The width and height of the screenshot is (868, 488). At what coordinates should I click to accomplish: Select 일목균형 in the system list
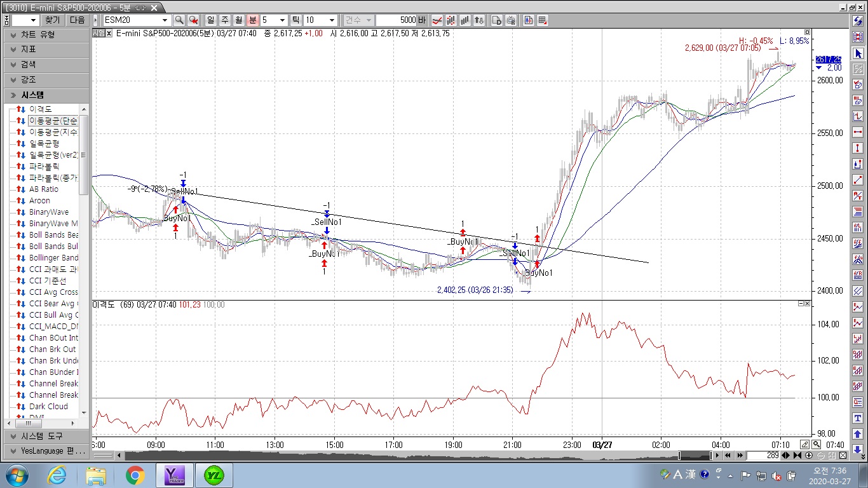pos(44,144)
